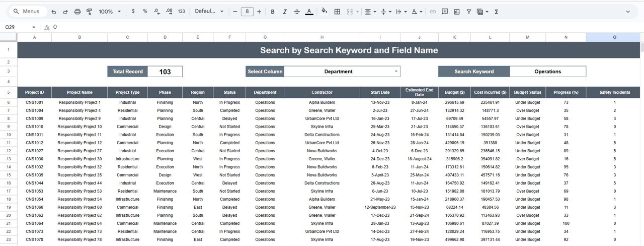Click the formula bar showing 0
Viewport: 644px width, 246px height.
point(347,27)
